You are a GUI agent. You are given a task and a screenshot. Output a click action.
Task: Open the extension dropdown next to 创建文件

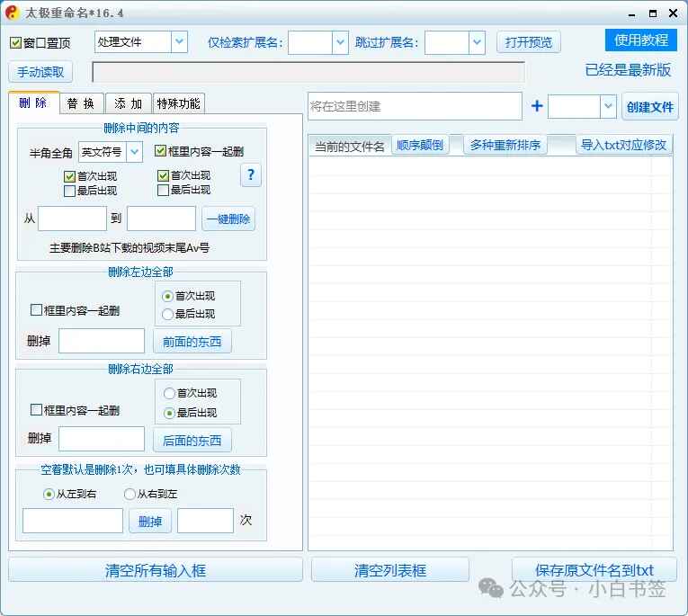608,106
